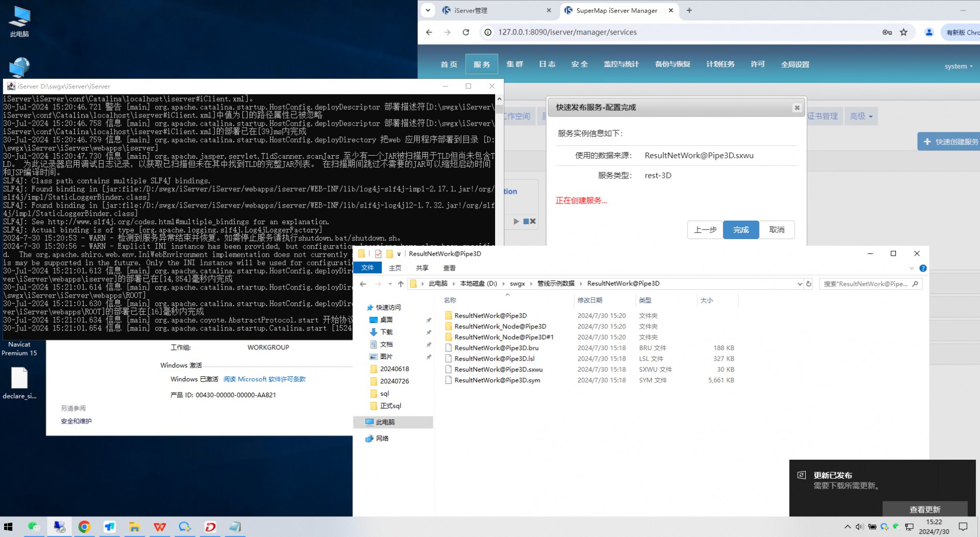
Task: Open Chrome from the taskbar
Action: pos(85,527)
